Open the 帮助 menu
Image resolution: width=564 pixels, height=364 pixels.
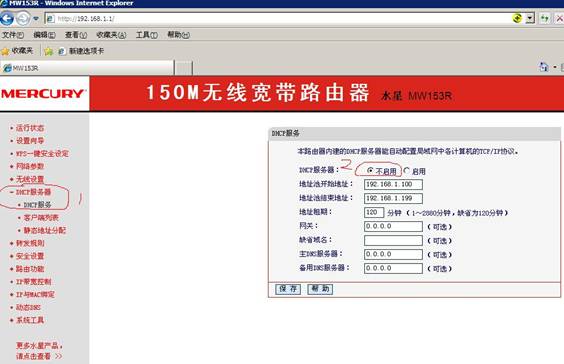[178, 35]
